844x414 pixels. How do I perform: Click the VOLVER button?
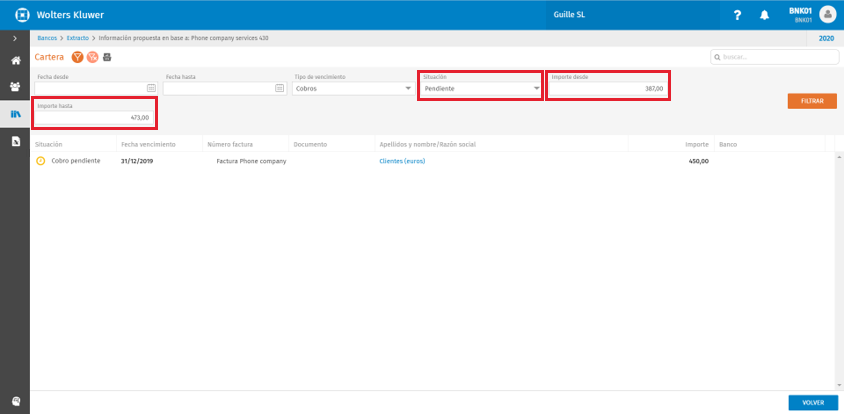pos(813,403)
